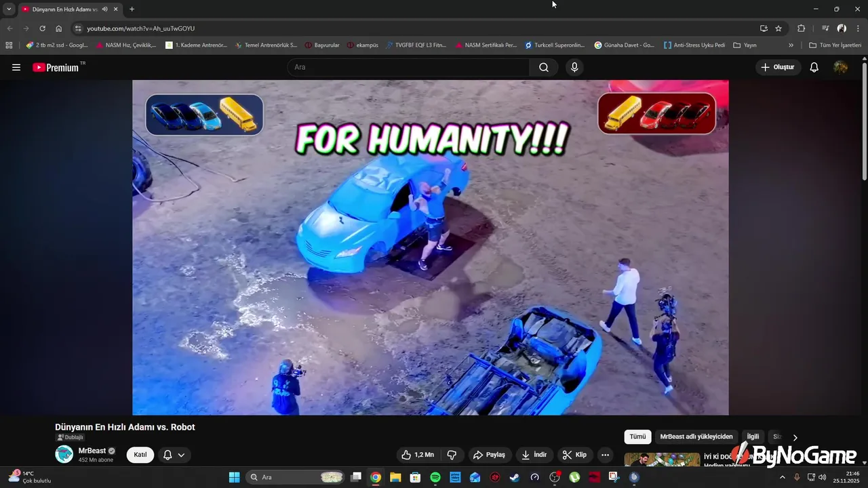Image resolution: width=868 pixels, height=488 pixels.
Task: Open the Turkcell Superonline bookmark
Action: (x=555, y=45)
